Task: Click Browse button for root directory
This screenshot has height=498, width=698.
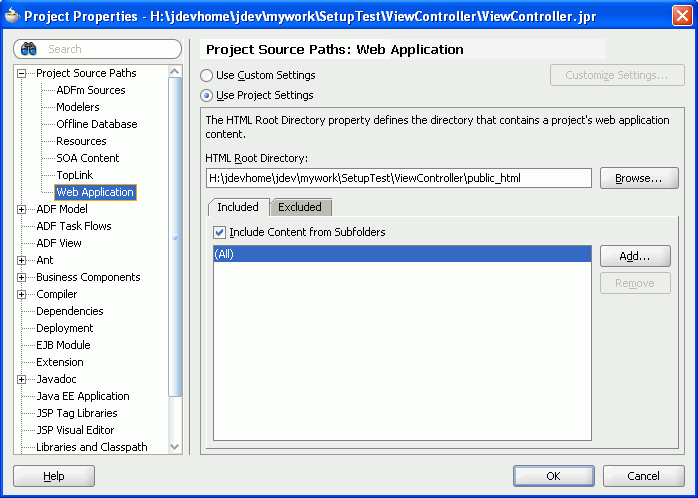Action: click(x=639, y=178)
